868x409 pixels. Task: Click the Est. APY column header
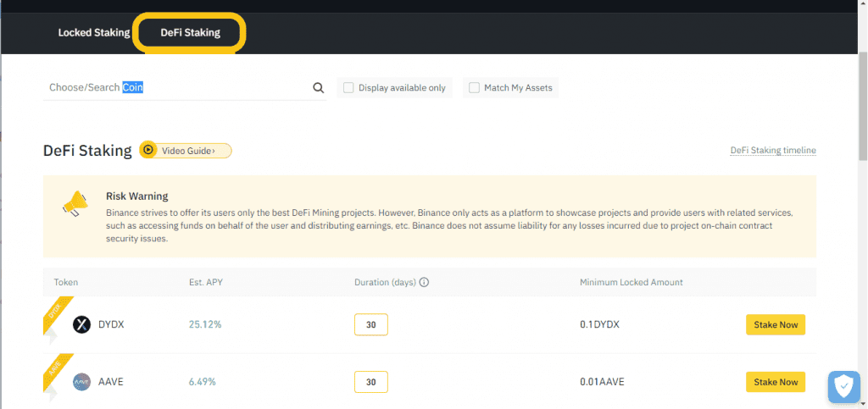click(x=206, y=282)
